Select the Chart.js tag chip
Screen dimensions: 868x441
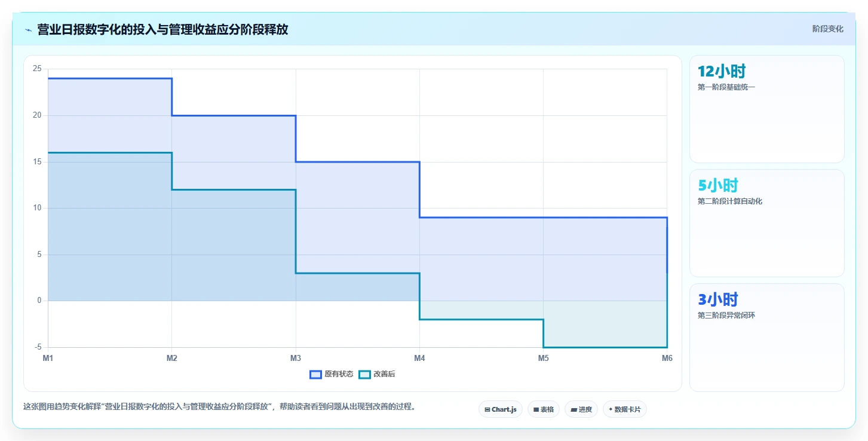(x=501, y=409)
